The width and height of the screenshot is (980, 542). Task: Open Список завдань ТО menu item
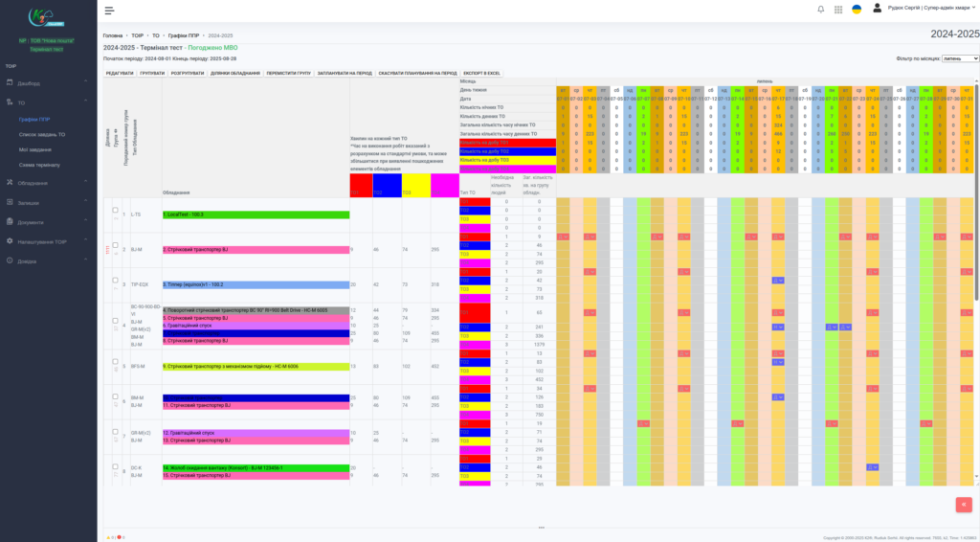tap(42, 135)
